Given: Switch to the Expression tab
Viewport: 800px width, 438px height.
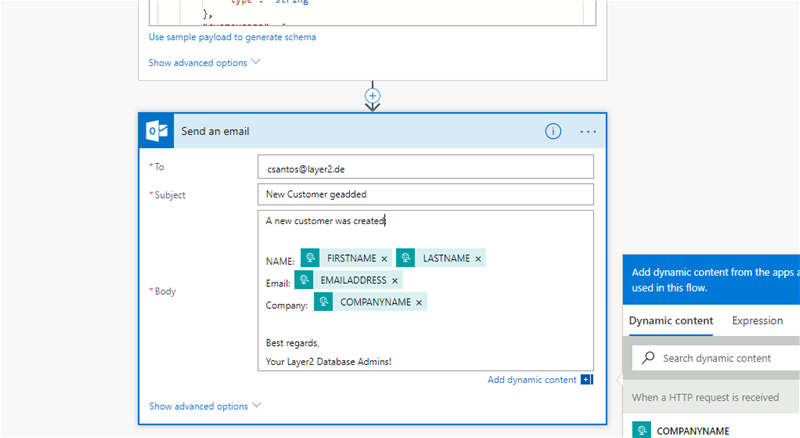Looking at the screenshot, I should (x=757, y=321).
